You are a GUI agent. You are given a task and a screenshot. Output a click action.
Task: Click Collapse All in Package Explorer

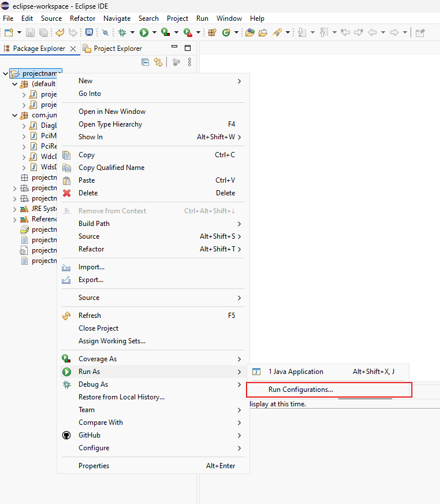tap(146, 62)
